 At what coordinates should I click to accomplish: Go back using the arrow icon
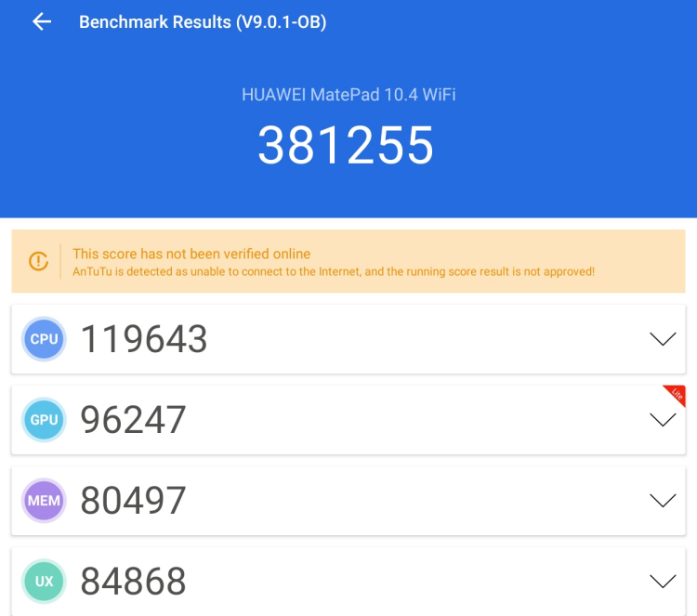(x=42, y=21)
